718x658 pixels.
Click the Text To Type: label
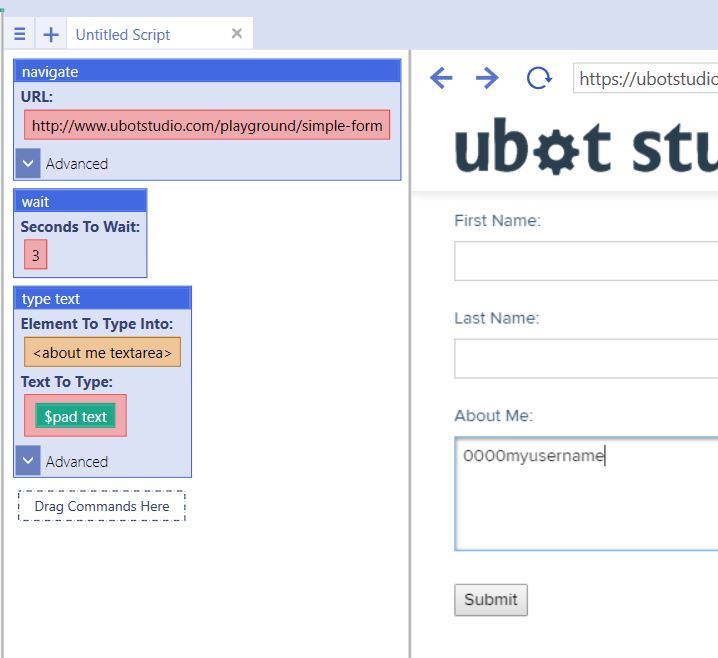pyautogui.click(x=67, y=382)
